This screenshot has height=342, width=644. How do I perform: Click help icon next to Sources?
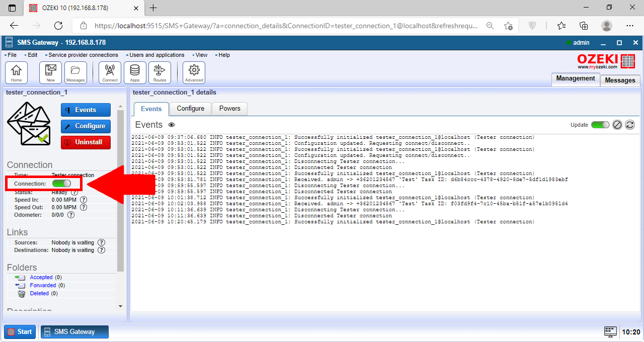101,242
